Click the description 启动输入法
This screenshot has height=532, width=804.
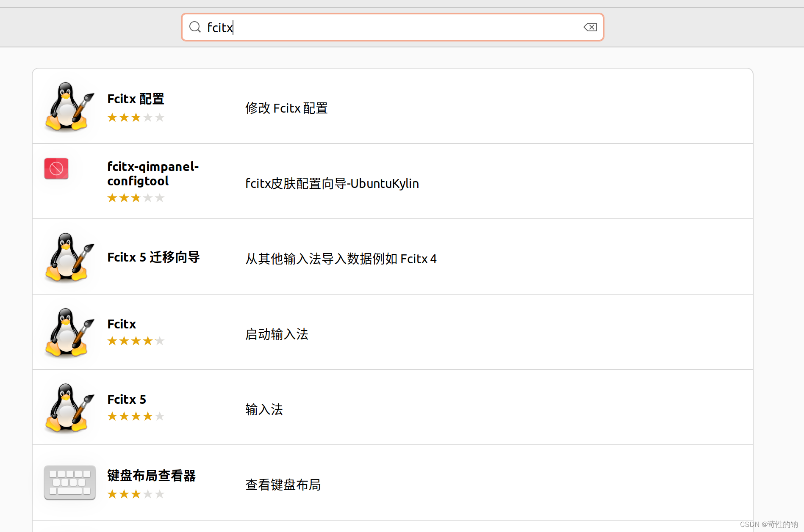pos(277,334)
